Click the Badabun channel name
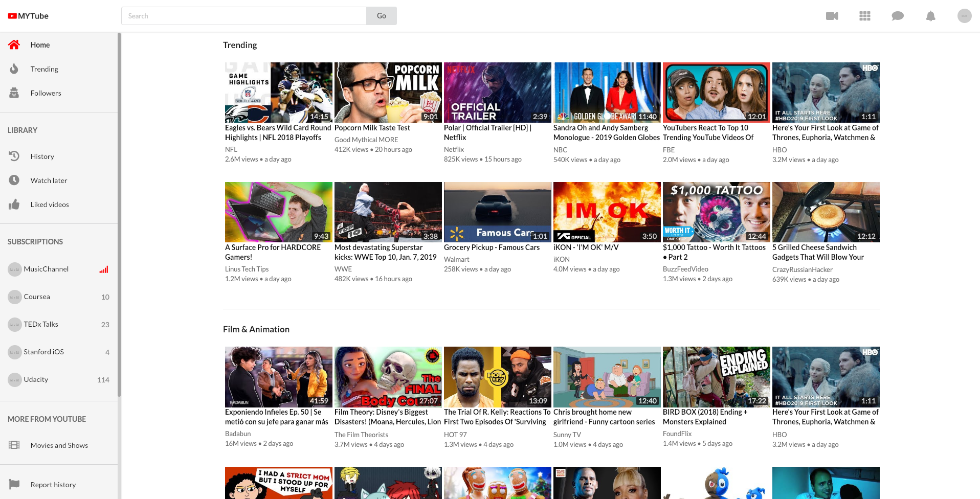This screenshot has width=980, height=499. point(238,434)
